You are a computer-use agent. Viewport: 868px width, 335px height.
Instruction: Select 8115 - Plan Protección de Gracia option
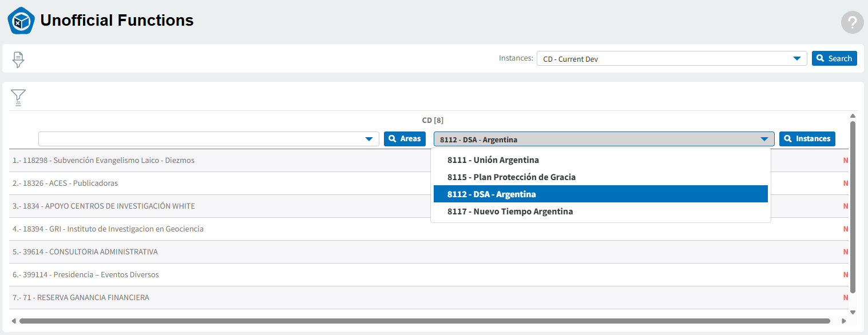[600, 177]
